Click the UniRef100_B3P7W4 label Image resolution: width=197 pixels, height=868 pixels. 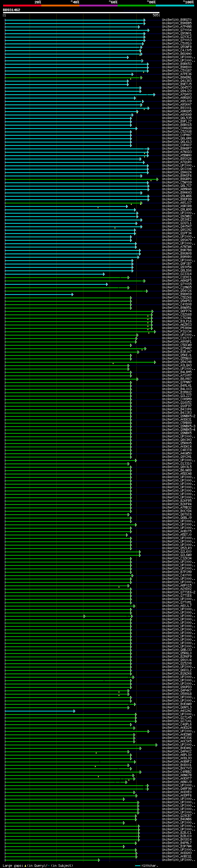177,846
